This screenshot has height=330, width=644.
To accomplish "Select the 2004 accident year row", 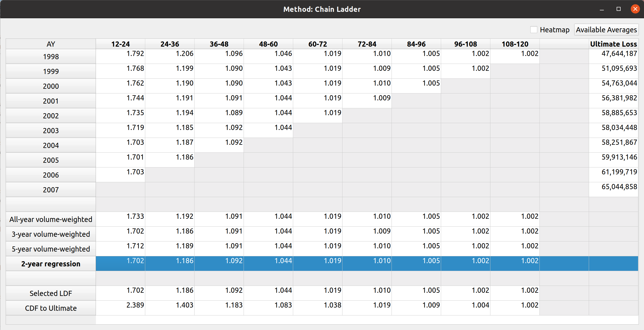I will (51, 145).
